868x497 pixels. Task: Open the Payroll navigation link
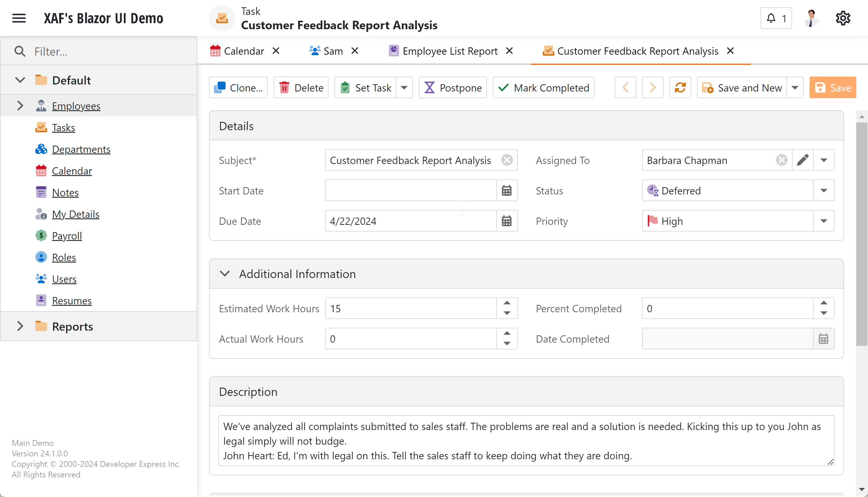coord(67,236)
